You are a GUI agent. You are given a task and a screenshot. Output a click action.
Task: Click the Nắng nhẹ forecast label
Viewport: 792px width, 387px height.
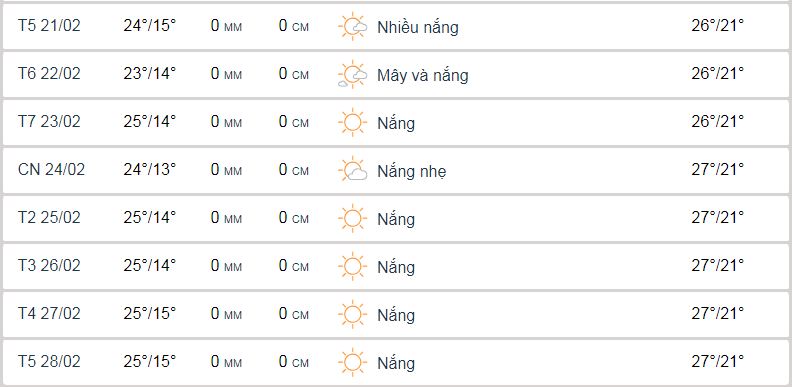(412, 171)
